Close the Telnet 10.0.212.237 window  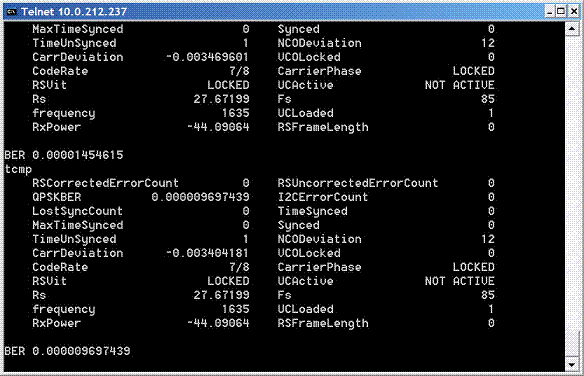574,12
